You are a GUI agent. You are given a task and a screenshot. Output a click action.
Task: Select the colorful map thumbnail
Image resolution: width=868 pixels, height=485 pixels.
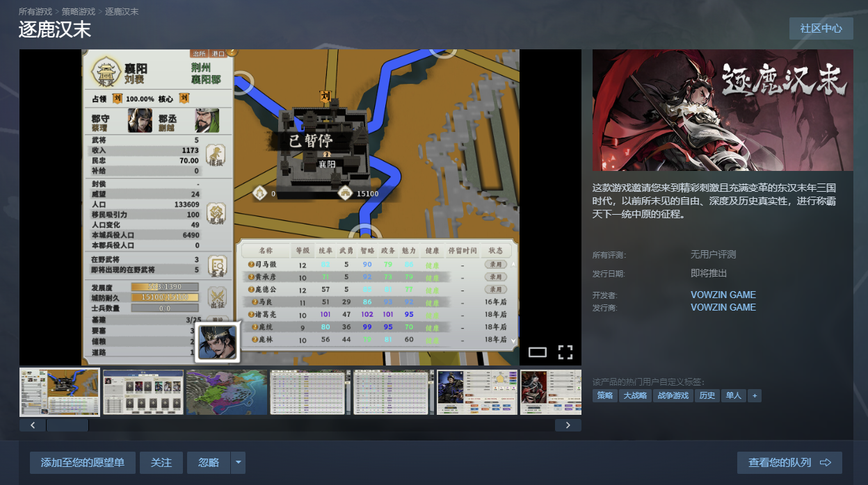[227, 393]
